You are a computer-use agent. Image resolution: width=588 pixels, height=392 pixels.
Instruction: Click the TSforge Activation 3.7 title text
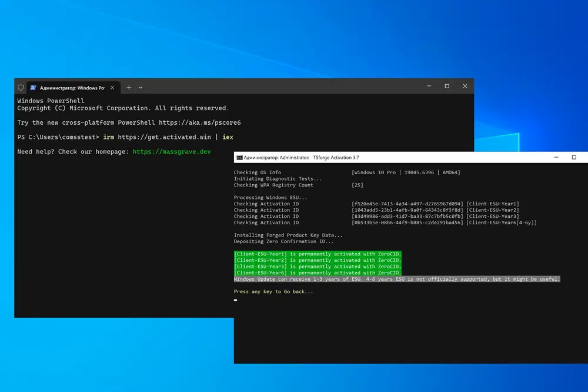coord(336,158)
